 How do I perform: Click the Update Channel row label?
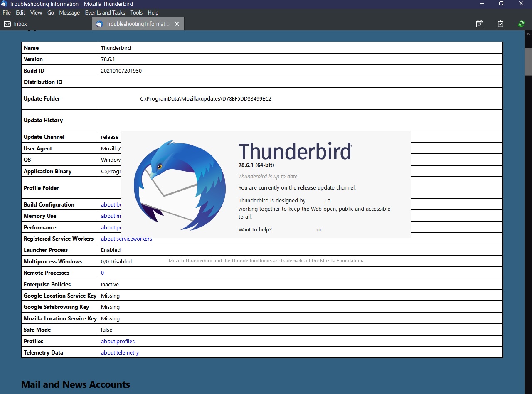(44, 137)
